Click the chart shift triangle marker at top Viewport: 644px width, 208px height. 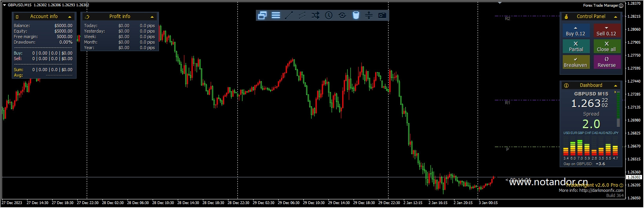(500, 3)
